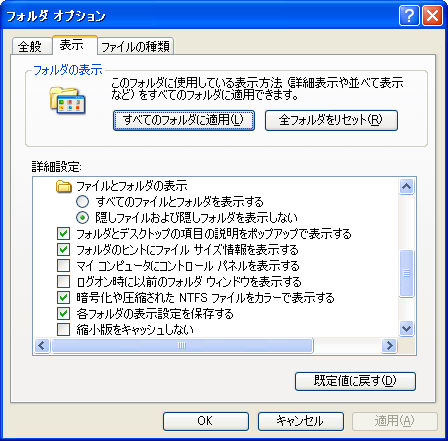Click the horizontal scrollbar thumb of settings list
The height and width of the screenshot is (441, 448).
point(182,345)
